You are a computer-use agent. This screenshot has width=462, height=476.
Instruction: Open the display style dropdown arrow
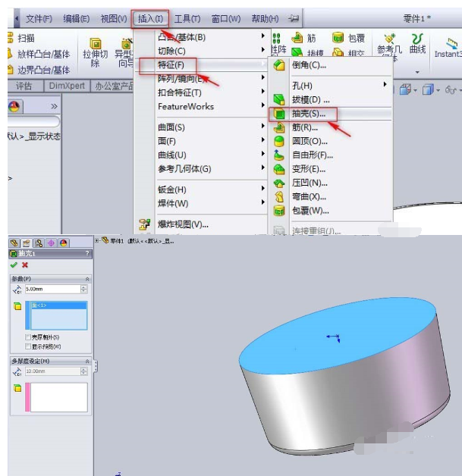(x=438, y=90)
